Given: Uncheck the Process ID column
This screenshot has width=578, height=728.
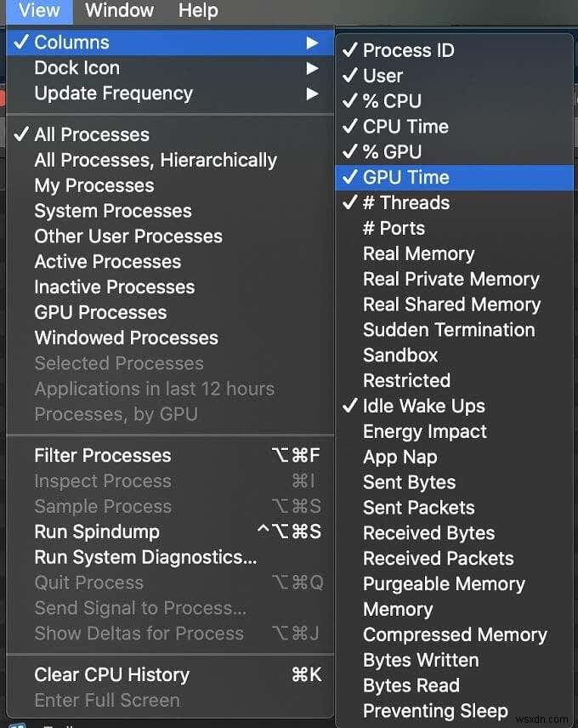Looking at the screenshot, I should click(408, 50).
